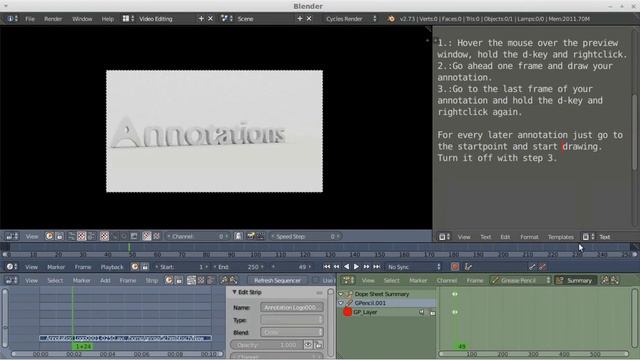Toggle the ghost icon beside the Channel field
The width and height of the screenshot is (640, 360).
tap(238, 236)
